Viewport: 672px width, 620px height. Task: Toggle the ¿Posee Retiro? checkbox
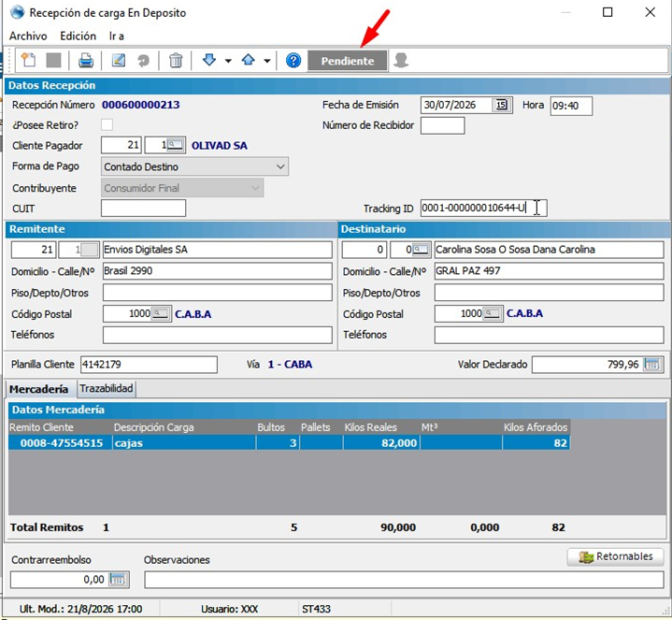(x=107, y=124)
